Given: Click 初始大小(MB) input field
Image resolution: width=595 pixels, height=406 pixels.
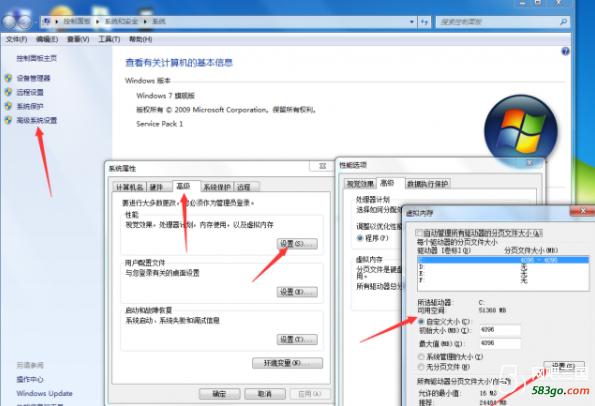Looking at the screenshot, I should pos(500,330).
